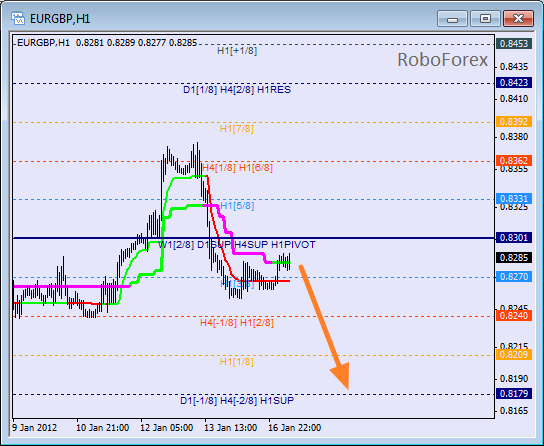Viewport: 544px width, 446px height.
Task: Maximize the EURGBP,H1 chart window
Action: [x=485, y=18]
